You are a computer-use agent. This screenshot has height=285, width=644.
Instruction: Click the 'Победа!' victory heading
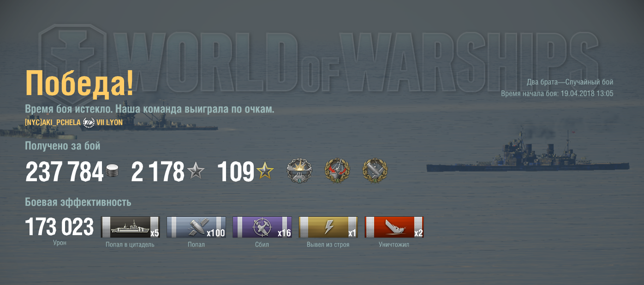pos(79,83)
